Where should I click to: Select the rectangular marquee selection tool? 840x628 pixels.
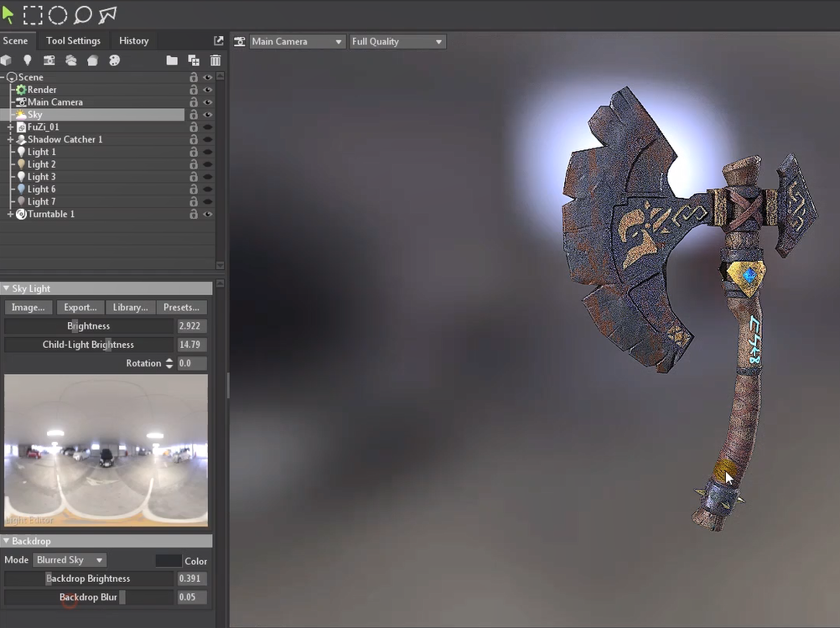(33, 14)
